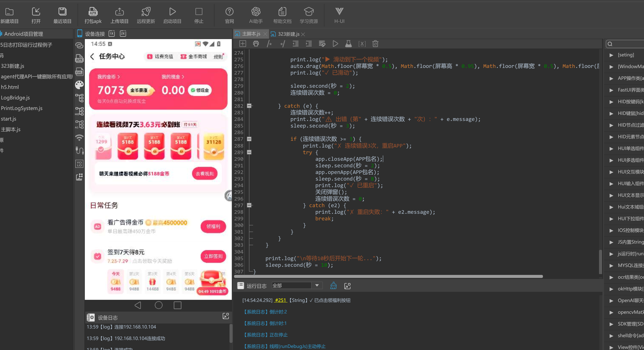Toggle the fold marker at line 287
The height and width of the screenshot is (350, 644).
pyautogui.click(x=249, y=139)
